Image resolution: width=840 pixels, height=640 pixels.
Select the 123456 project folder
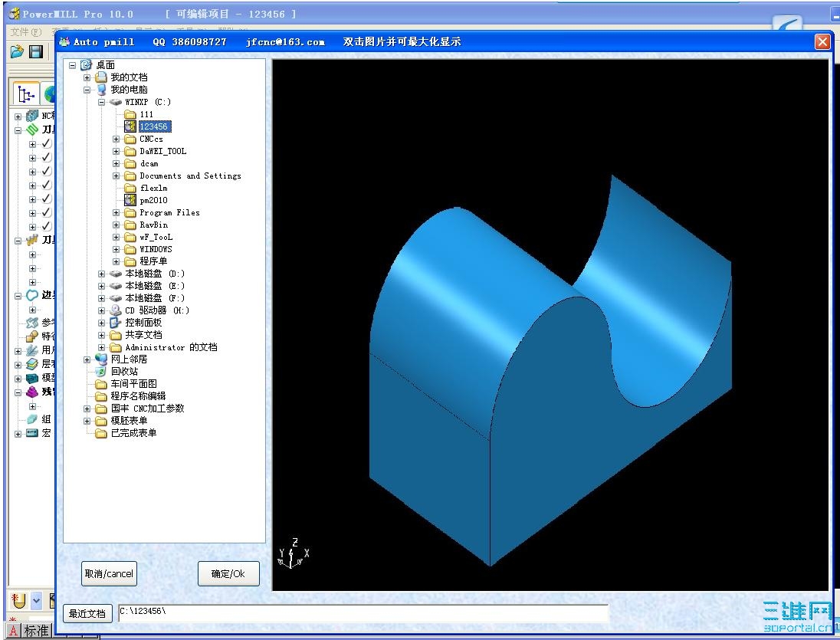(155, 126)
